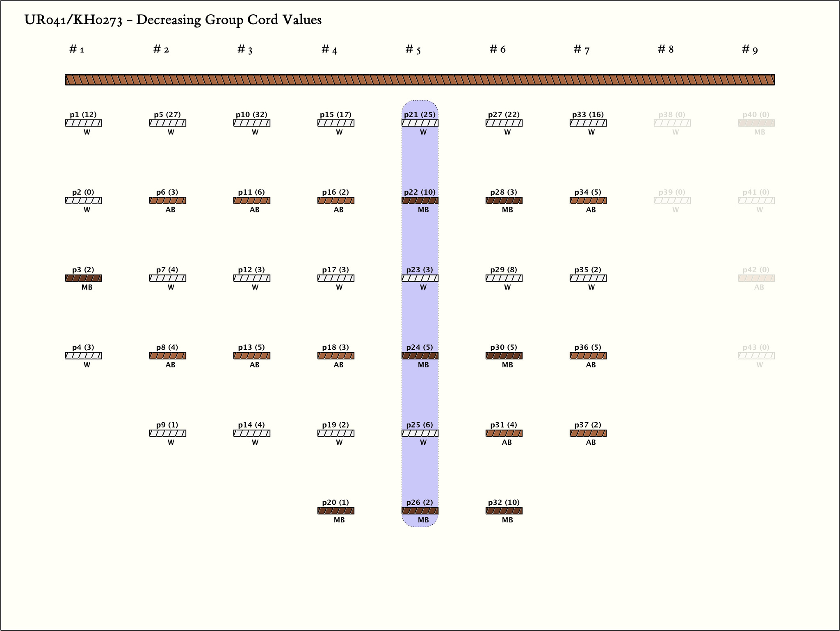
Task: Select the p6 (3) AB cord
Action: (x=167, y=200)
